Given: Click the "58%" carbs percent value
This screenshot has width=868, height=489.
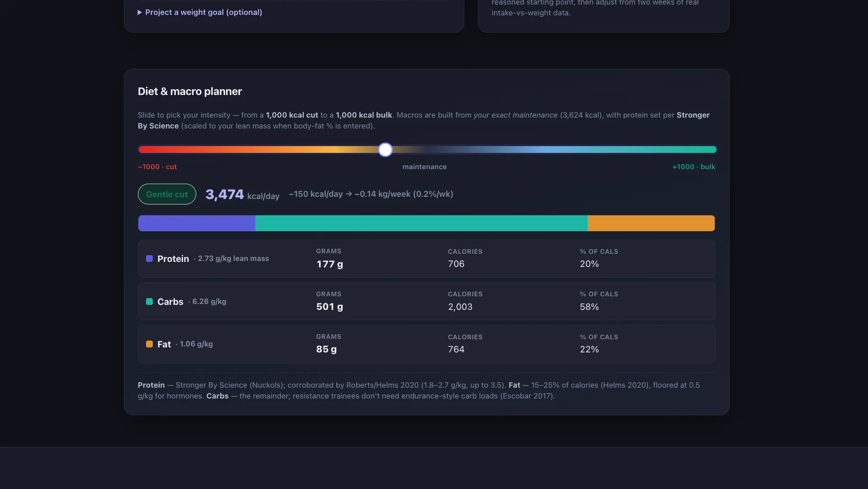Looking at the screenshot, I should [x=590, y=307].
